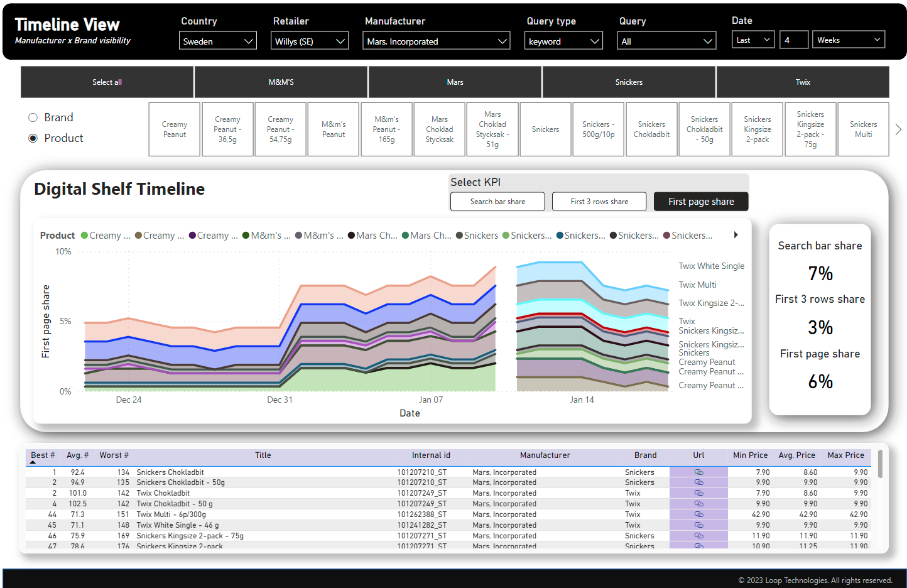
Task: Open Query type dropdown showing keyword
Action: pyautogui.click(x=563, y=41)
